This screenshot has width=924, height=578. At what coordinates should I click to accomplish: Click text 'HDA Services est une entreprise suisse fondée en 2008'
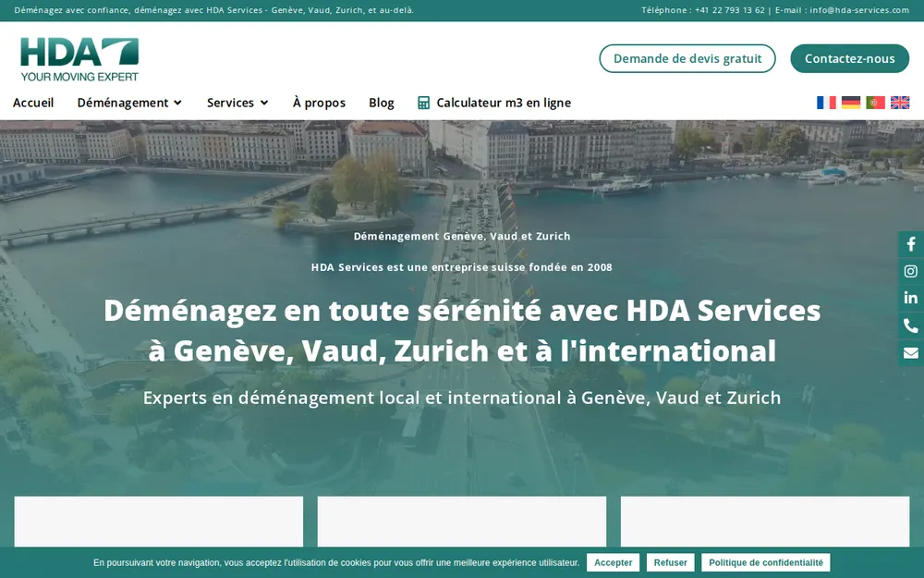[x=462, y=267]
